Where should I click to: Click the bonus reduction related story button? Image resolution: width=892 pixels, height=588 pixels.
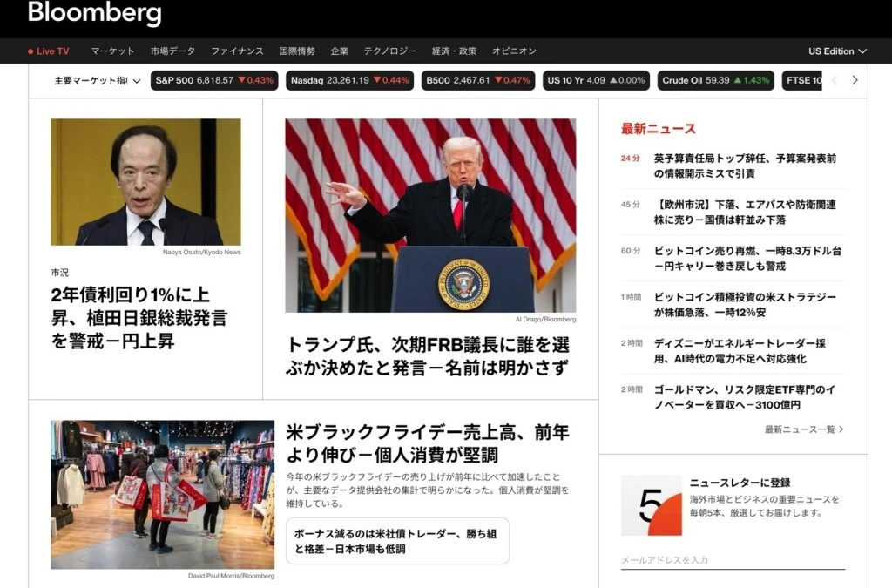397,541
